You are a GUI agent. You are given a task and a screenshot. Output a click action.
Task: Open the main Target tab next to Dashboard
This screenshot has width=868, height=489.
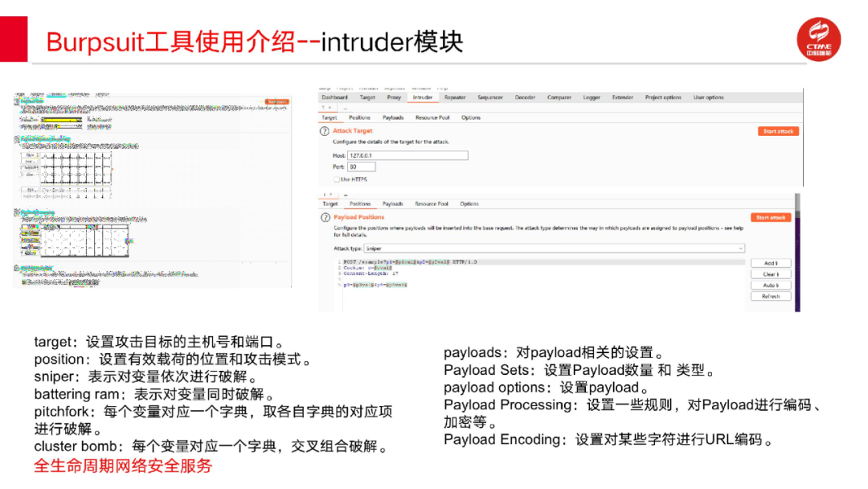click(x=367, y=97)
